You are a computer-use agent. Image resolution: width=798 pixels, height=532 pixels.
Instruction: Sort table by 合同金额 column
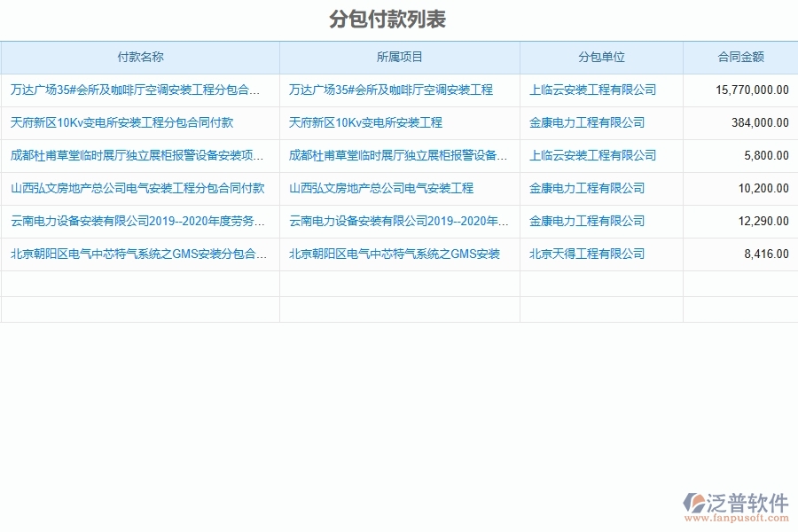(x=739, y=57)
